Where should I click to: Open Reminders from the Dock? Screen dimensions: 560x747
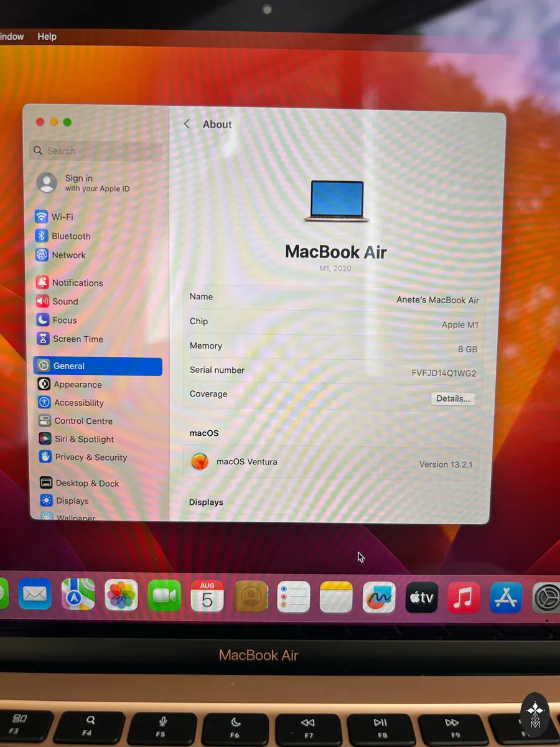point(294,597)
